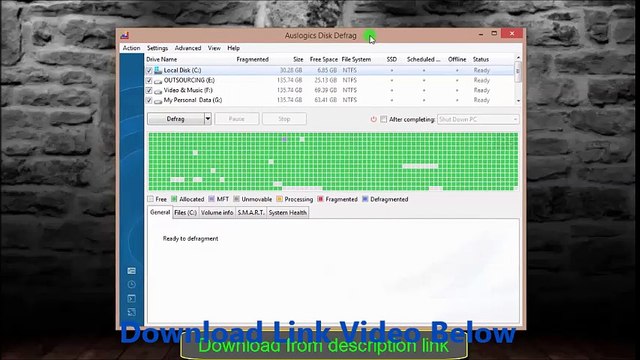Uncheck OUTSOURCING (E:) checkbox
Screen dimensions: 640x360
pos(149,80)
